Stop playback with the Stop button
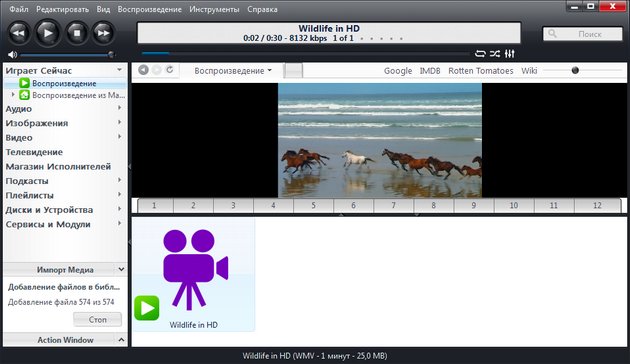Viewport: 630px width, 364px height. (76, 33)
